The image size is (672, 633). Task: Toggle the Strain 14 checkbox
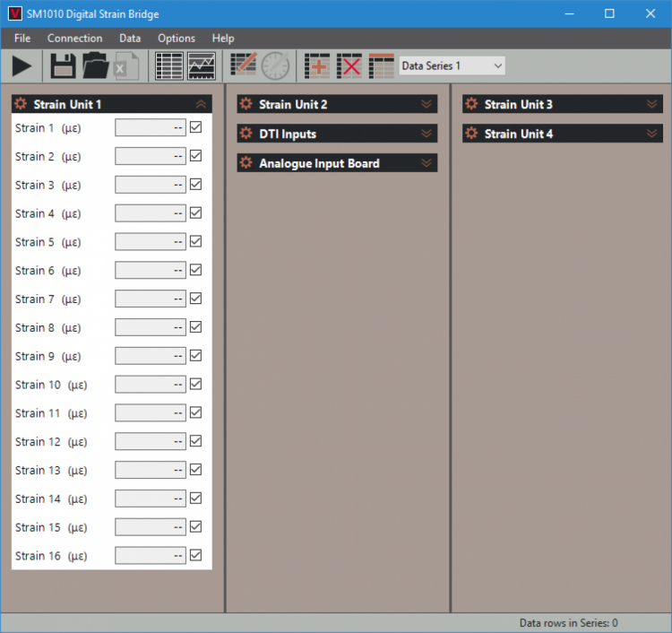click(x=196, y=498)
